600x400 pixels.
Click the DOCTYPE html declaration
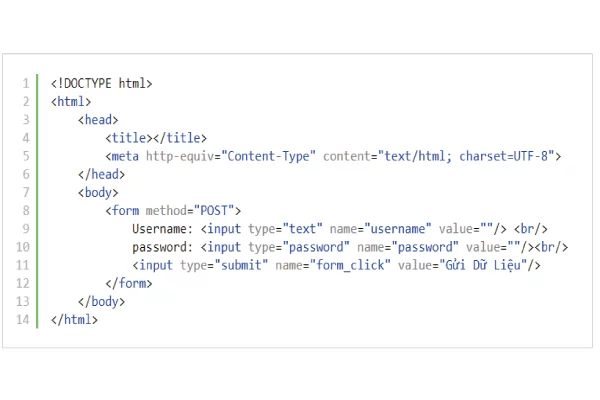[x=102, y=83]
